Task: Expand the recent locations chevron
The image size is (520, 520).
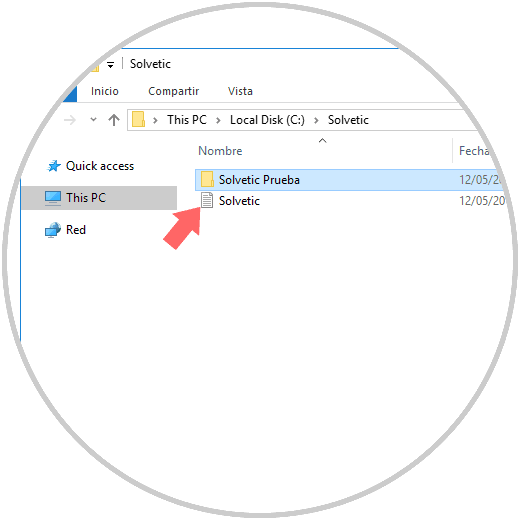Action: (93, 119)
